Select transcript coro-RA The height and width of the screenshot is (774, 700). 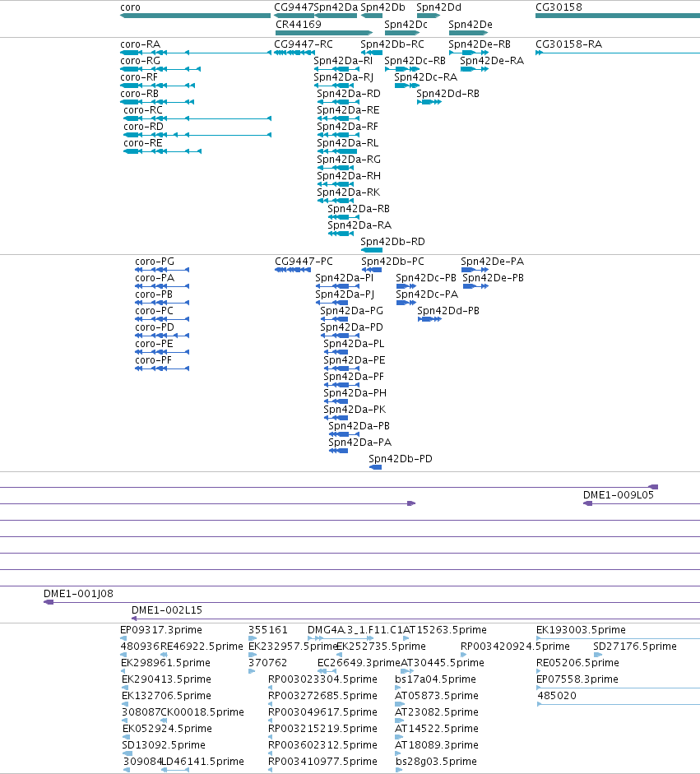[x=196, y=53]
